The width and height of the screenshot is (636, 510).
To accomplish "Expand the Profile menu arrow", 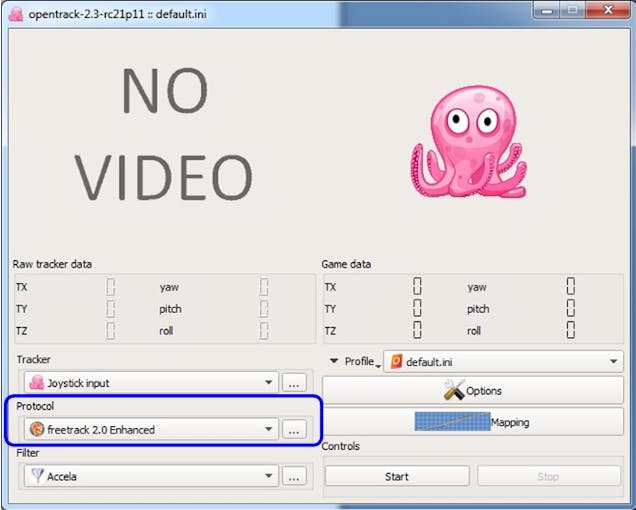I will (x=334, y=361).
